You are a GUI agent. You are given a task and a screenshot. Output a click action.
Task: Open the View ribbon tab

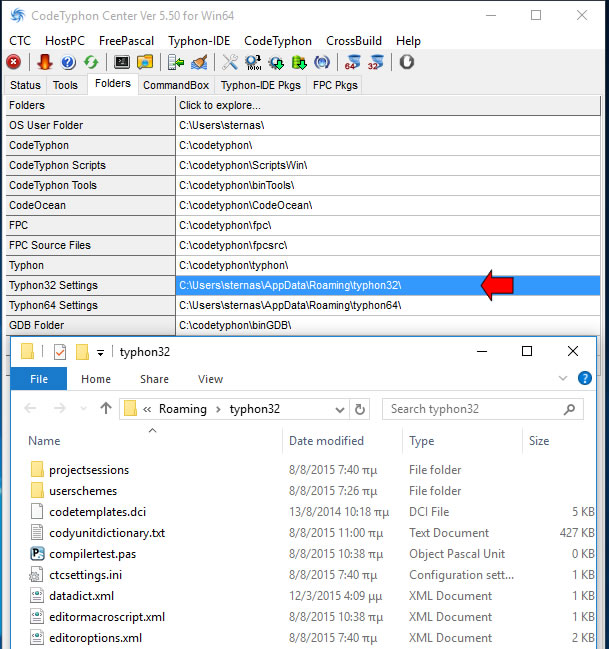coord(210,379)
